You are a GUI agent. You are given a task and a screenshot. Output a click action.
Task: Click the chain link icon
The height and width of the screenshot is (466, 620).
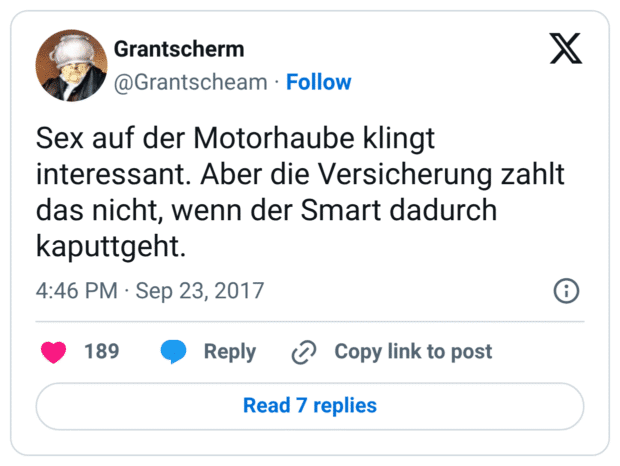click(303, 352)
